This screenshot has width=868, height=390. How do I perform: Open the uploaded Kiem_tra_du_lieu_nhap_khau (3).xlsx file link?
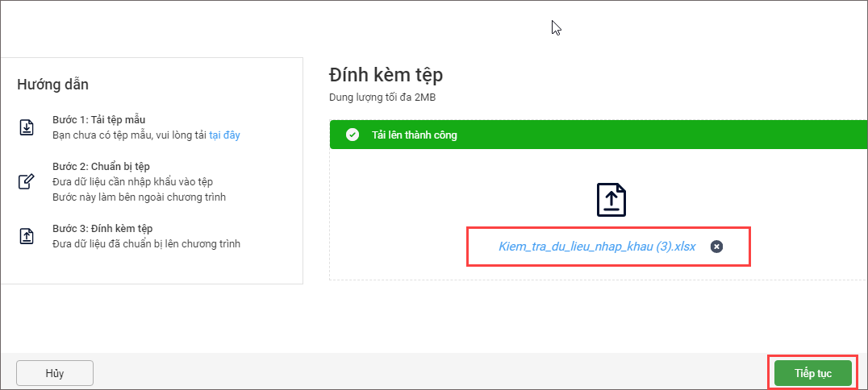(597, 247)
